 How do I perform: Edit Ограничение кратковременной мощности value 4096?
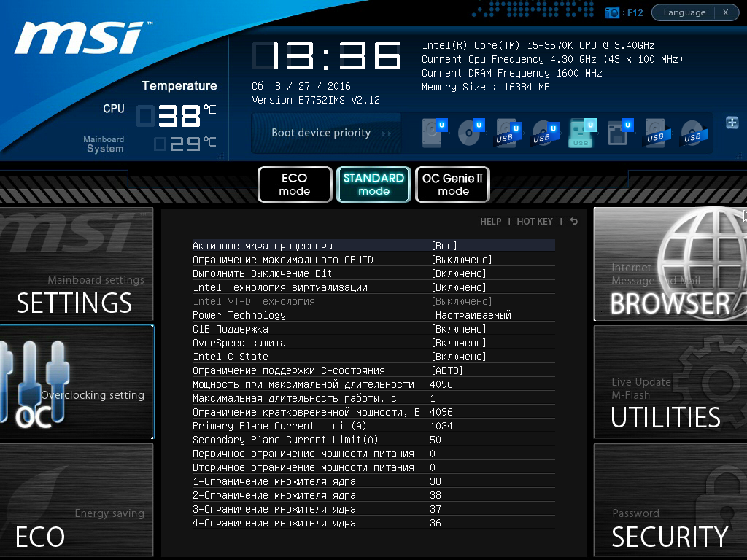coord(441,412)
